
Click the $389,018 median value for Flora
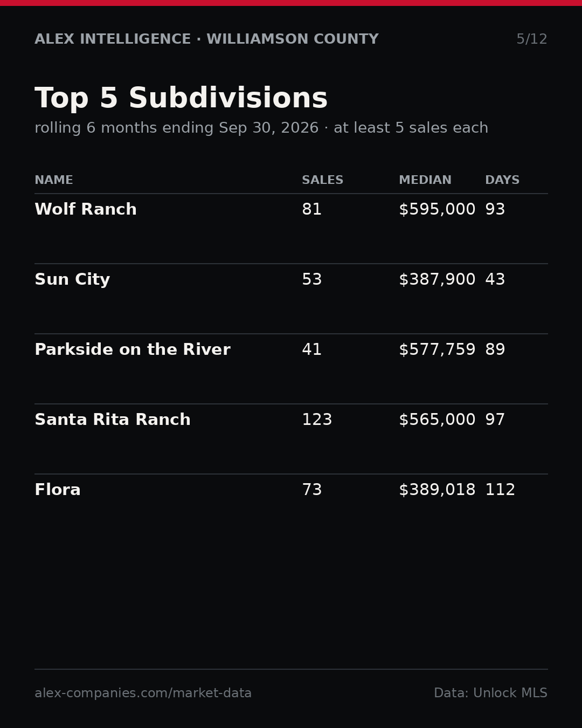[x=437, y=490]
